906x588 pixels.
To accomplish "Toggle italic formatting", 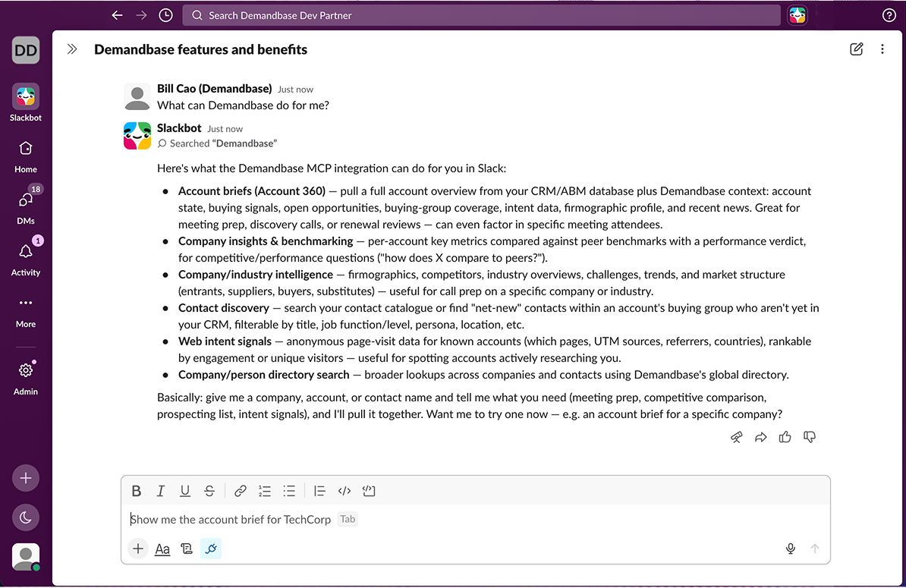I will [161, 491].
